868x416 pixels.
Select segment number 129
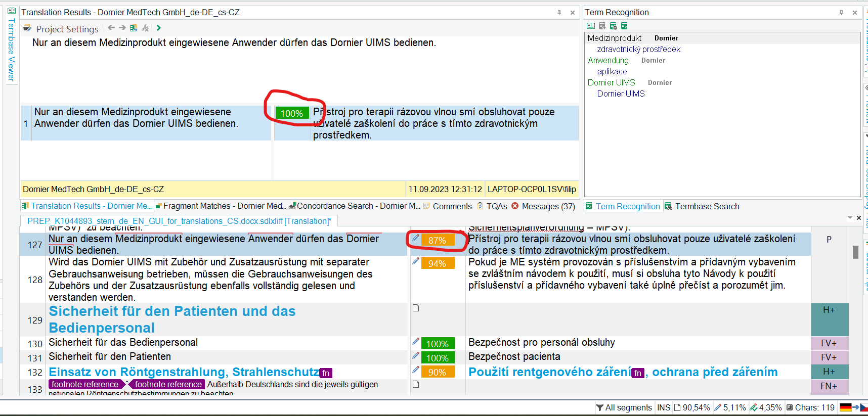(x=34, y=320)
